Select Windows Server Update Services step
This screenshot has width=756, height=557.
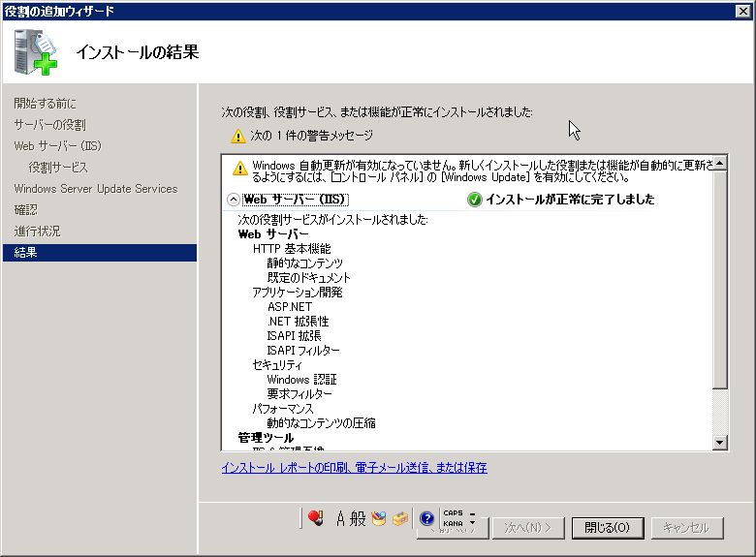tap(95, 188)
